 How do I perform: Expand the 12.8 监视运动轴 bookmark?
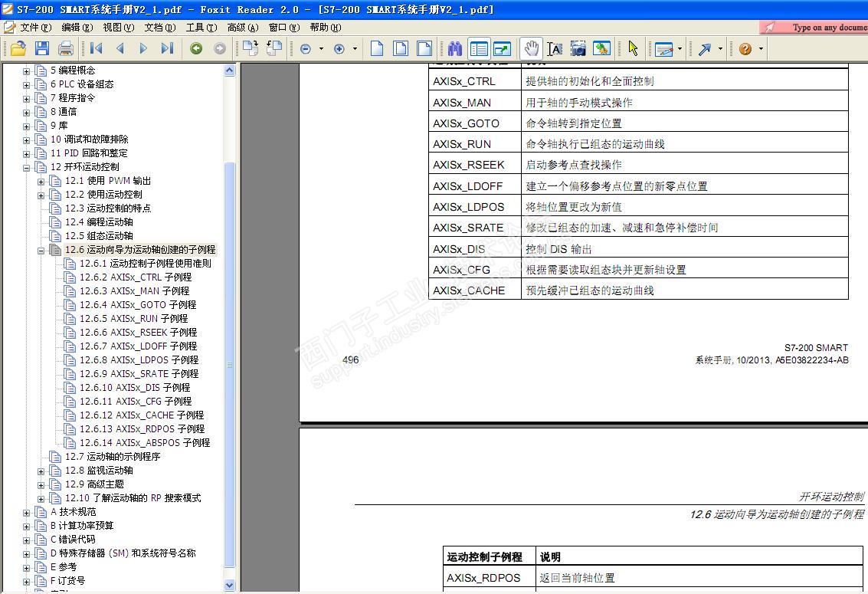[x=41, y=471]
